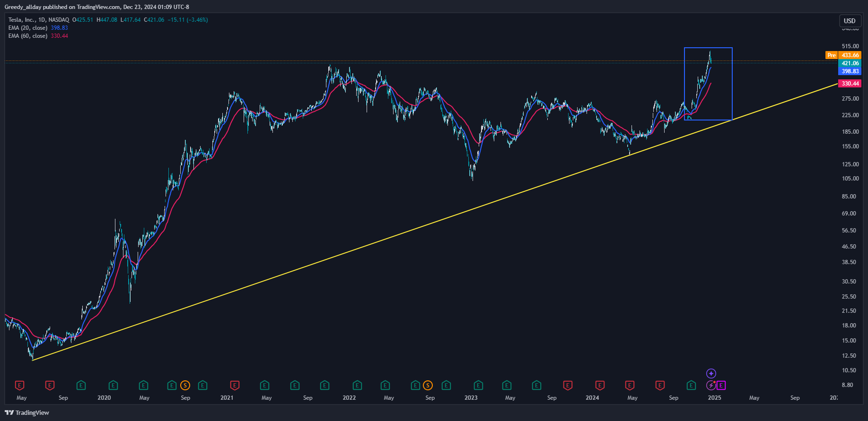Image resolution: width=868 pixels, height=421 pixels.
Task: Click green earnings marker left of 2020 split marker
Action: [x=172, y=386]
